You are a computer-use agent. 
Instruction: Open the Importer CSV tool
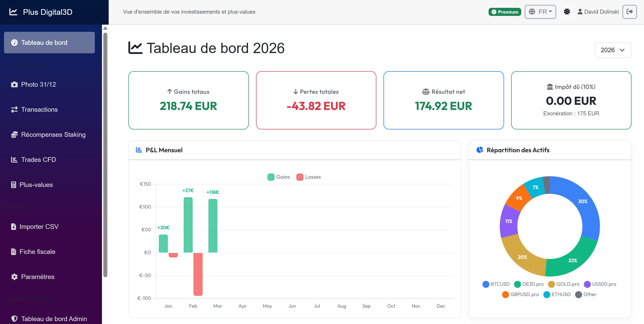click(x=39, y=227)
